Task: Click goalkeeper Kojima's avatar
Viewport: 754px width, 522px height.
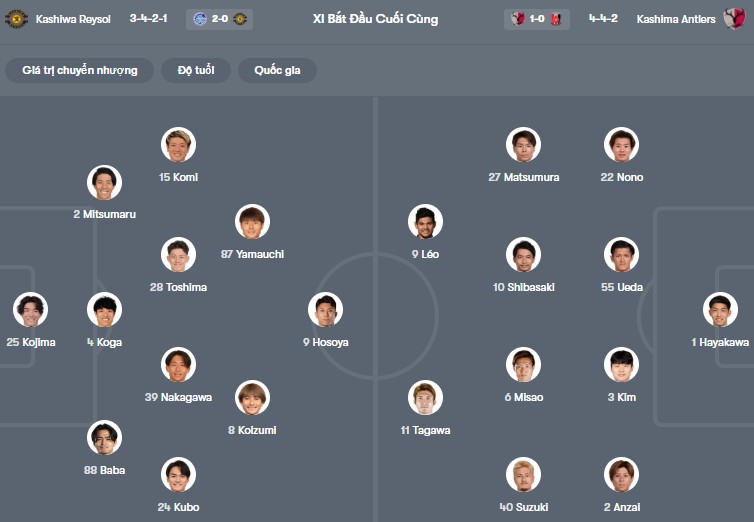Action: 30,310
